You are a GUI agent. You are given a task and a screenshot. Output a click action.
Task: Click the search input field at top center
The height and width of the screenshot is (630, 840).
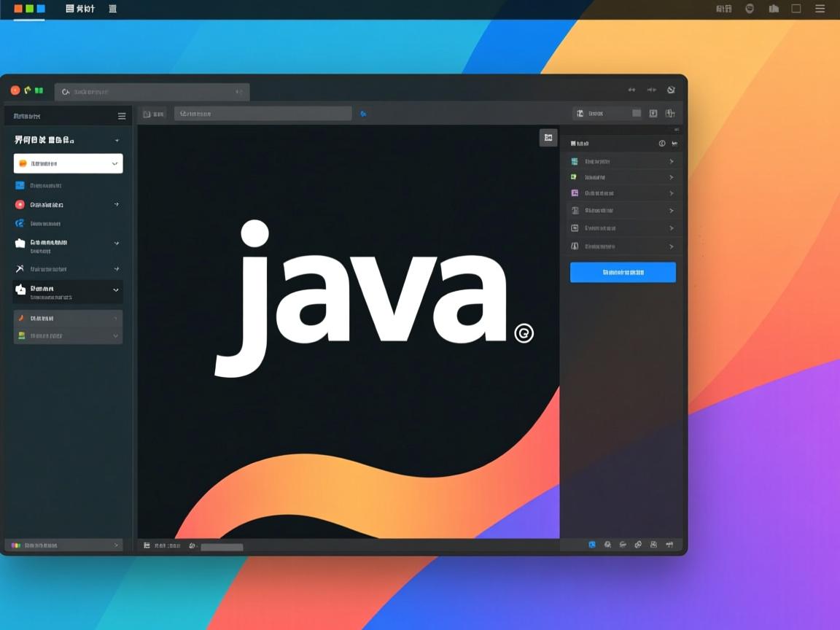pyautogui.click(x=262, y=113)
